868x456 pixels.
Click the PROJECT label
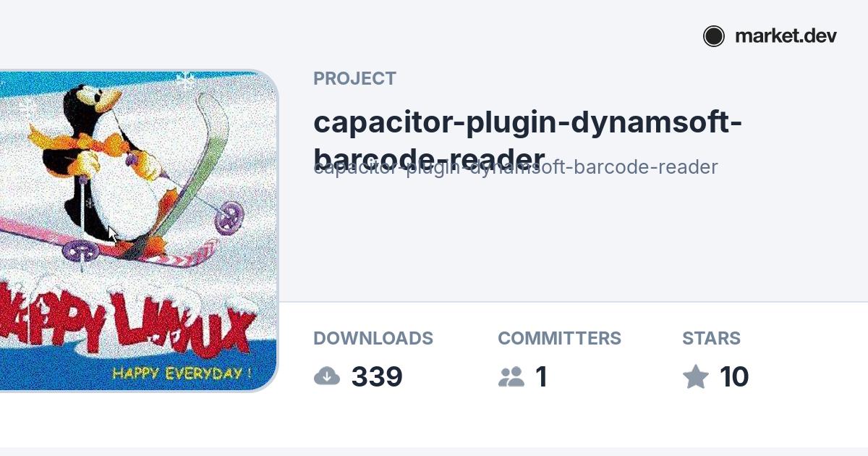click(x=354, y=79)
